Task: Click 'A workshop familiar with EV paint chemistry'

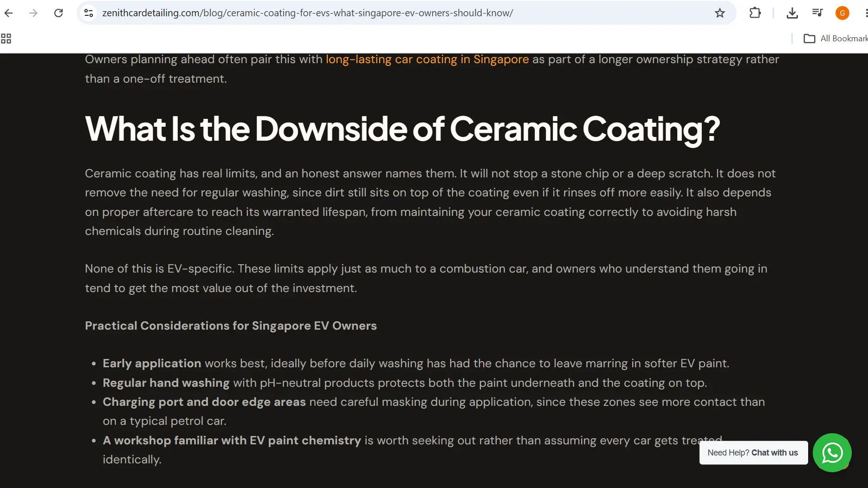Action: (232, 441)
